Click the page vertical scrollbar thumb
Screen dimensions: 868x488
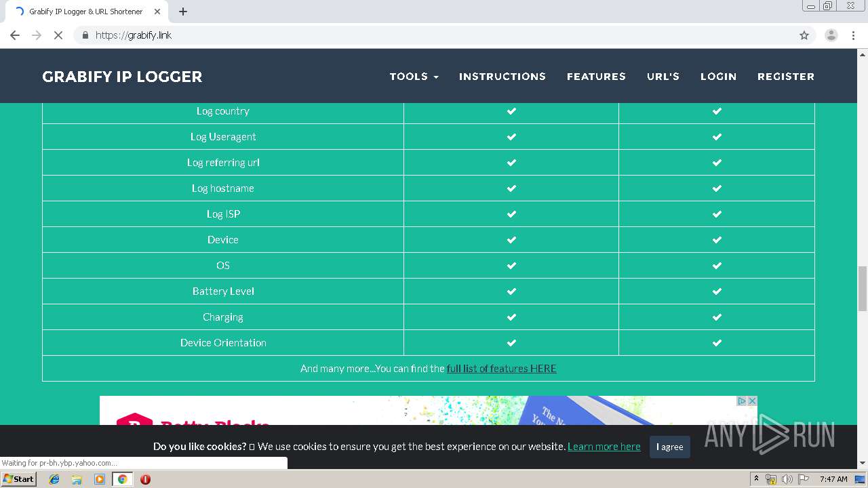click(863, 288)
